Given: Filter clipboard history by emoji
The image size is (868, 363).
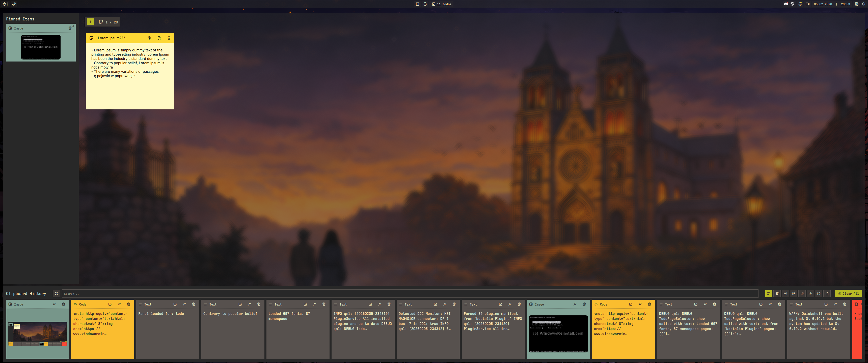Looking at the screenshot, I should [819, 294].
